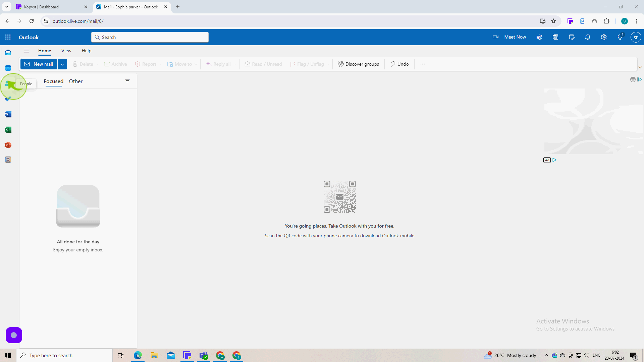Viewport: 644px width, 362px height.
Task: Click the Delete toolbar button
Action: pos(83,64)
